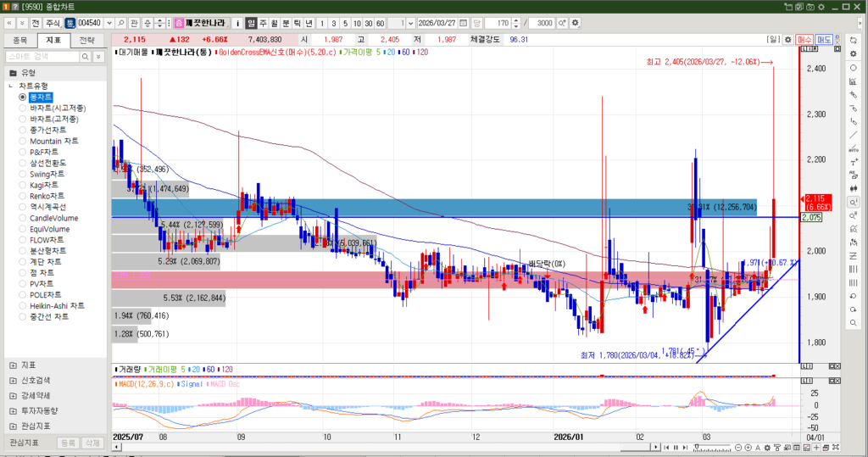Choose the Renko차트 radio button
This screenshot has height=457, width=868.
pos(43,196)
